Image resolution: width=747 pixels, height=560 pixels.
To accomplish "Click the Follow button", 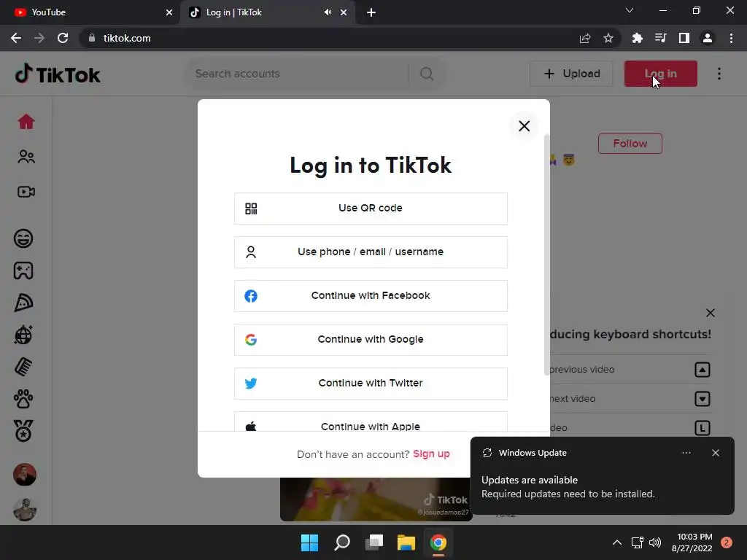I will [630, 144].
